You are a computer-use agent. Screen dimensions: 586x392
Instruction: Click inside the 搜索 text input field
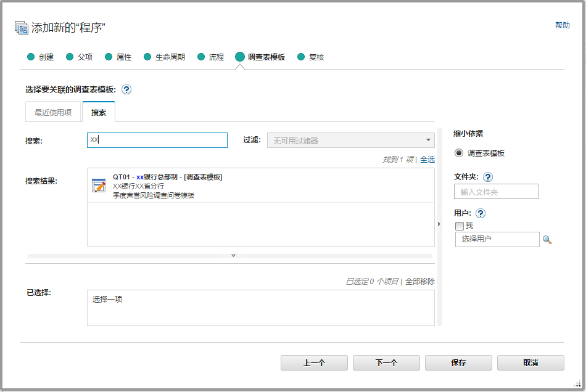tap(157, 140)
